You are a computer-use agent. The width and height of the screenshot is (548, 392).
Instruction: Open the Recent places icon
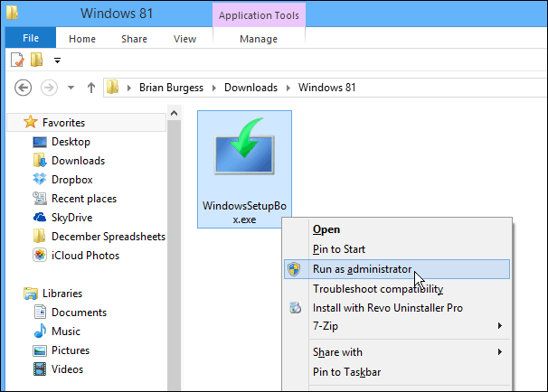coord(40,199)
